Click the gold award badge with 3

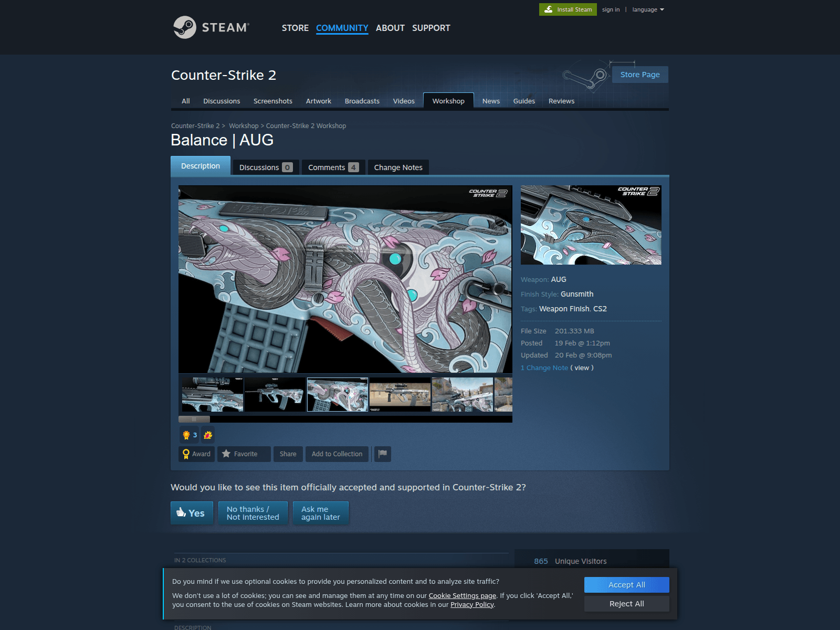tap(190, 435)
